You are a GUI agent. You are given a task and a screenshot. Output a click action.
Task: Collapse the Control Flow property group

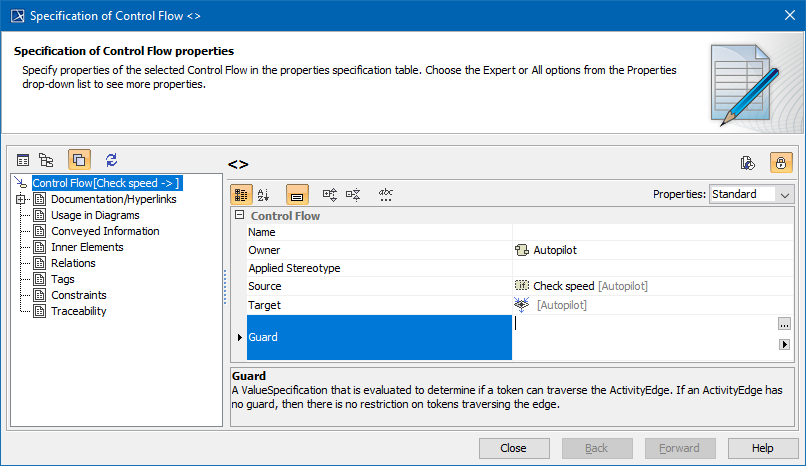tap(239, 216)
